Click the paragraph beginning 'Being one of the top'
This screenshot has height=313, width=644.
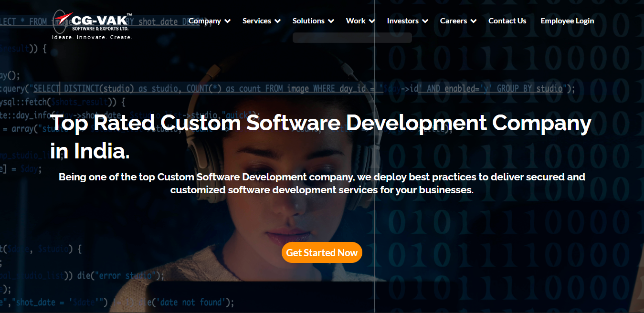pyautogui.click(x=322, y=183)
